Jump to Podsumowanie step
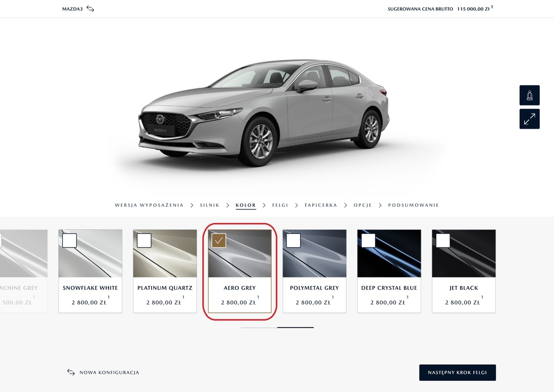 pyautogui.click(x=413, y=205)
